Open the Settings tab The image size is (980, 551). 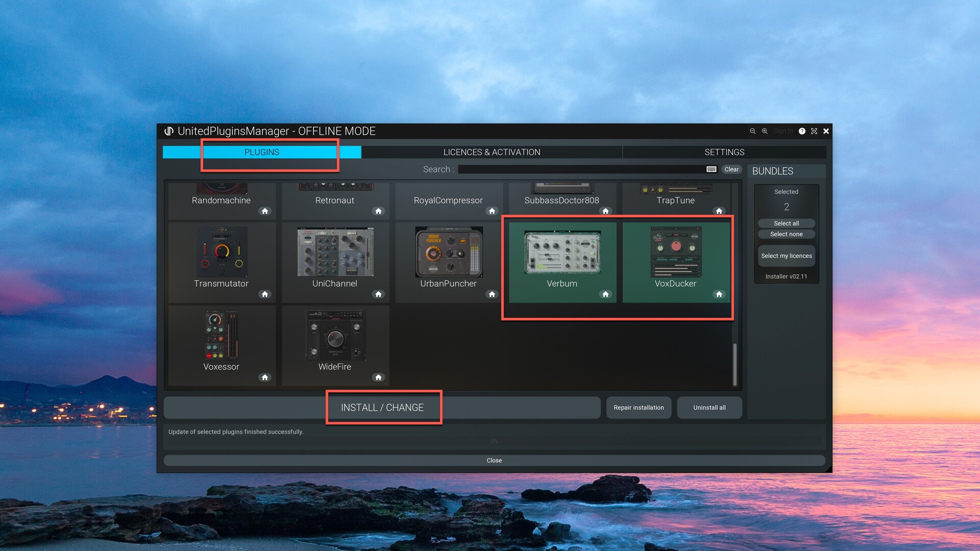point(724,152)
